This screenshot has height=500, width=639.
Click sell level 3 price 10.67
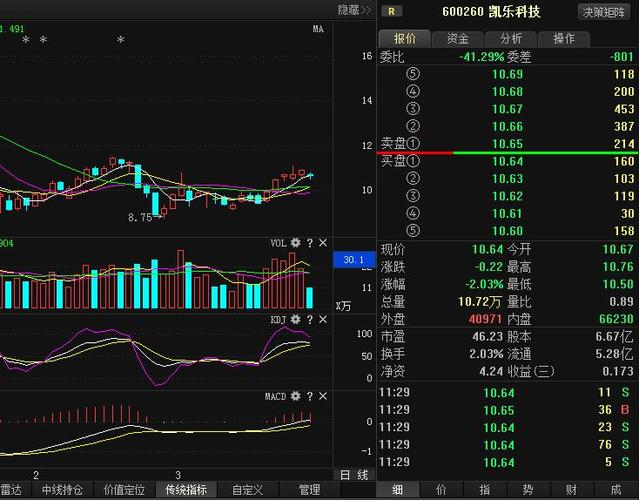pos(507,109)
